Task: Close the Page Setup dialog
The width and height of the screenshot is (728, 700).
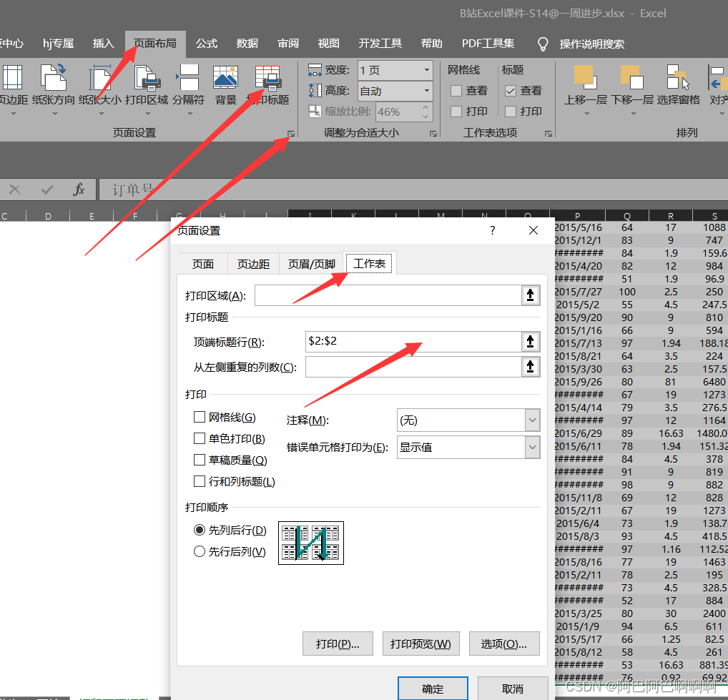Action: pos(533,230)
